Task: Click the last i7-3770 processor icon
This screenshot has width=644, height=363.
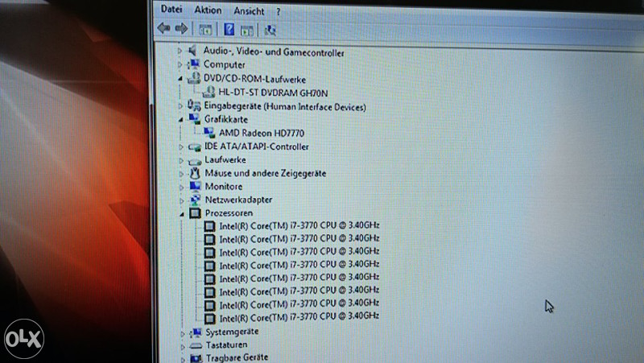Action: point(210,318)
